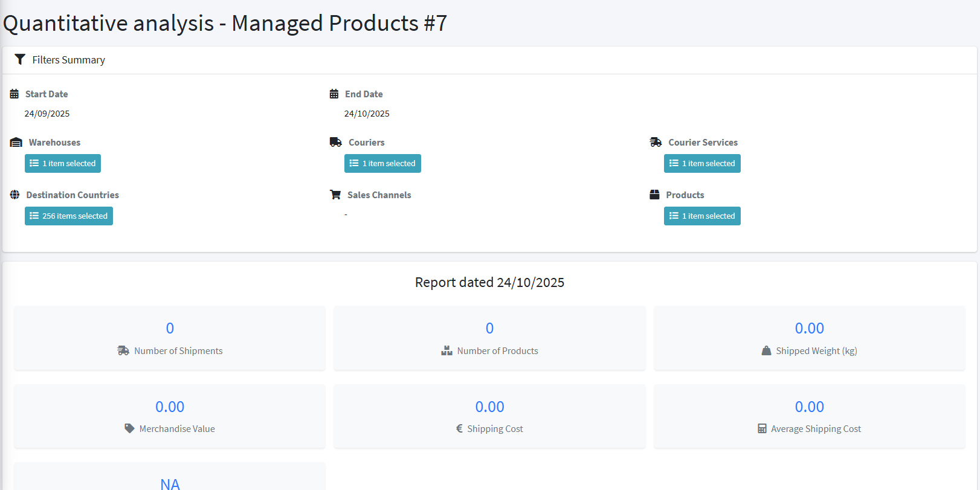Viewport: 980px width, 490px height.
Task: Click the truck icon beside Couriers
Action: 336,143
